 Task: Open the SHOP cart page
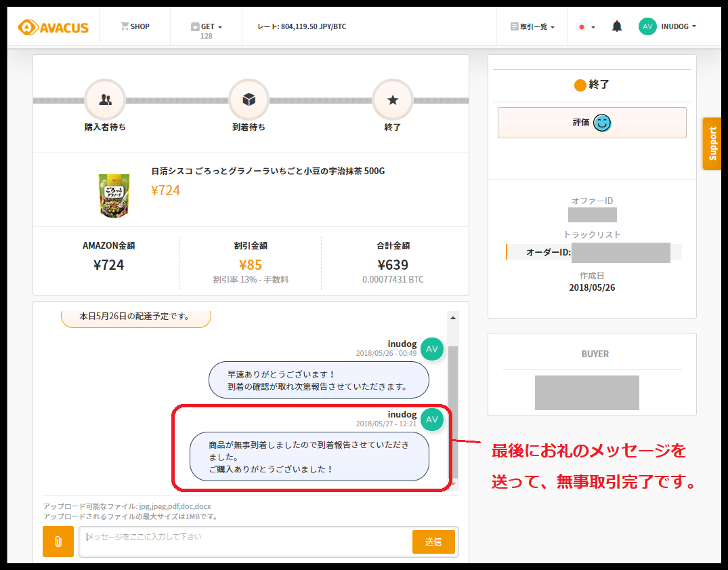(x=135, y=26)
